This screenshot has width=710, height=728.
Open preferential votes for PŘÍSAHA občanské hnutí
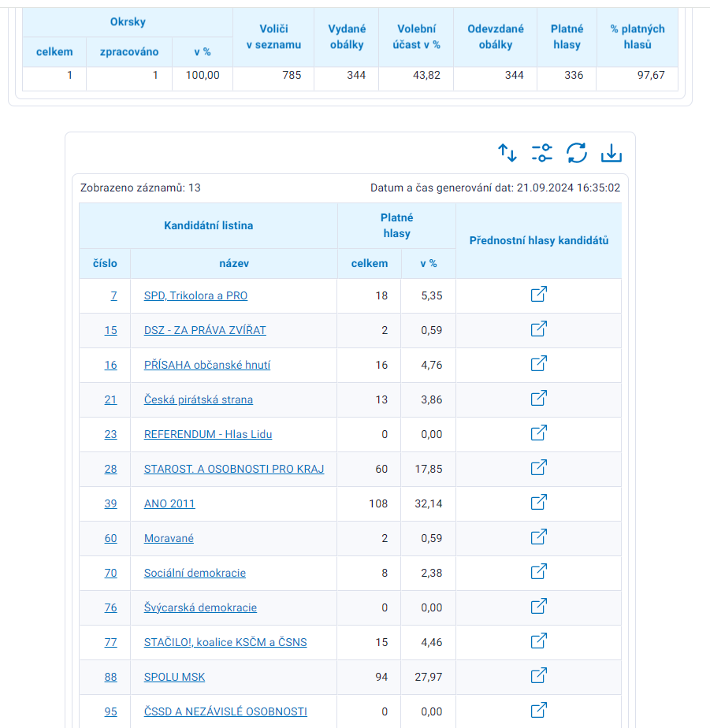[x=539, y=363]
